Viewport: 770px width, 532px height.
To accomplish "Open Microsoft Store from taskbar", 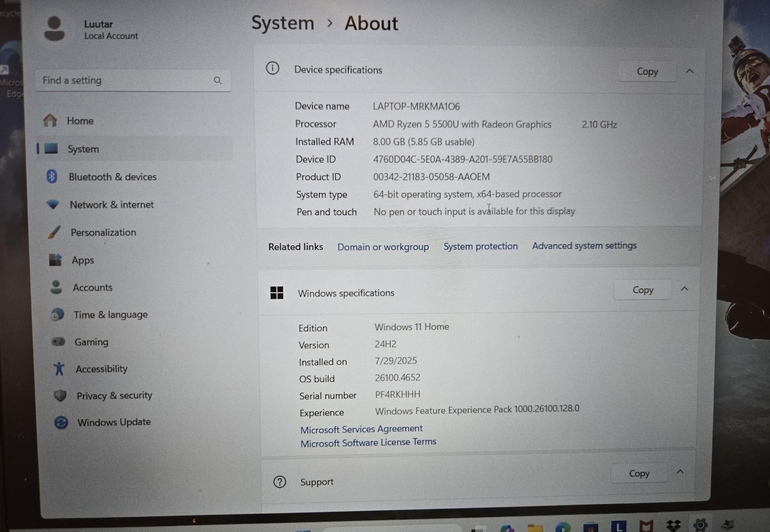I will click(591, 527).
